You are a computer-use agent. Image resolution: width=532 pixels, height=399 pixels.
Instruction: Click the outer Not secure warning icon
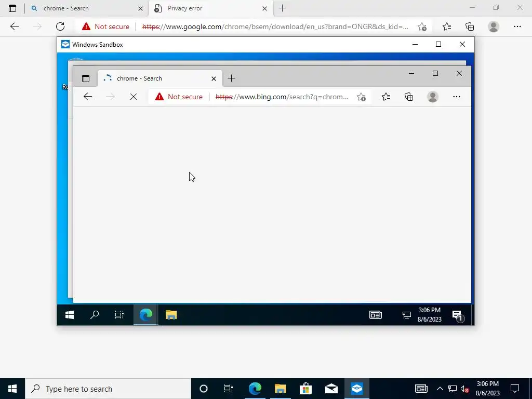coord(86,26)
